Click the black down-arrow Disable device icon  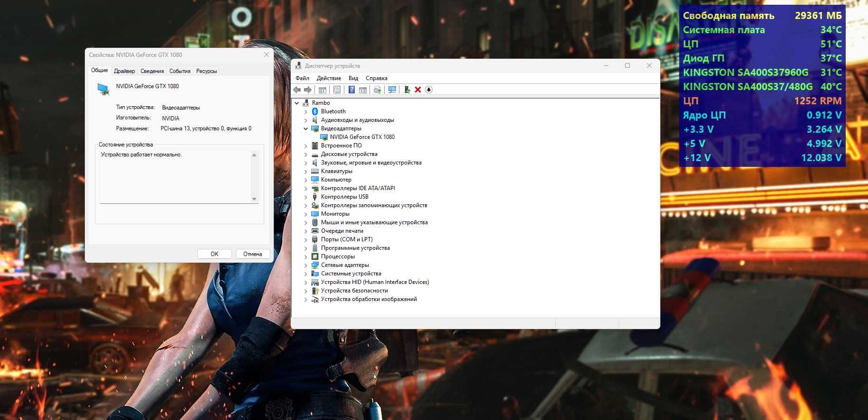click(429, 90)
